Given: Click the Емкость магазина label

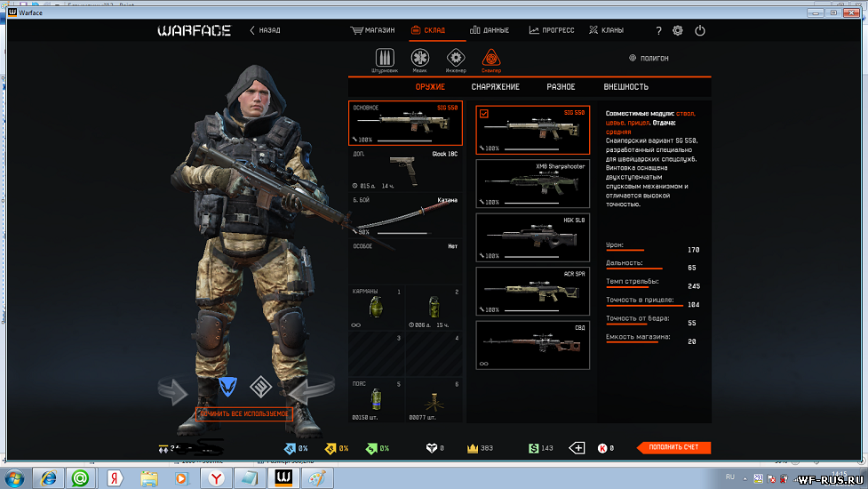Looking at the screenshot, I should coord(638,337).
